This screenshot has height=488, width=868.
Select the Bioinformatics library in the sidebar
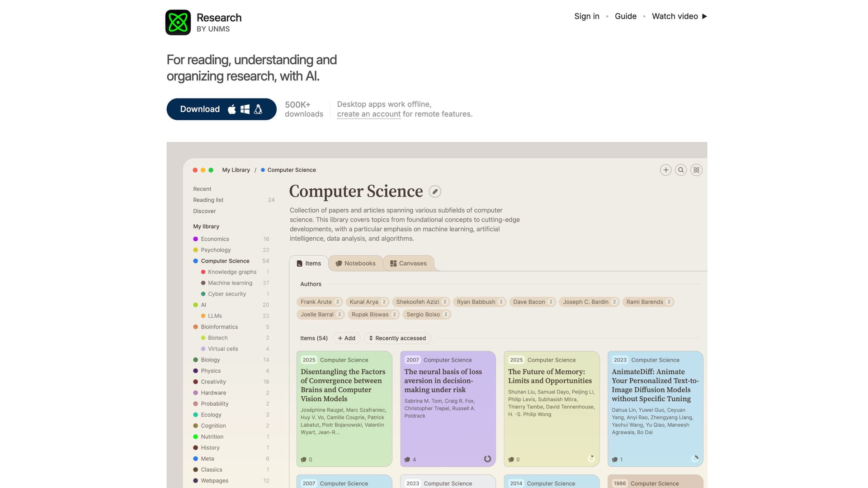click(231, 327)
